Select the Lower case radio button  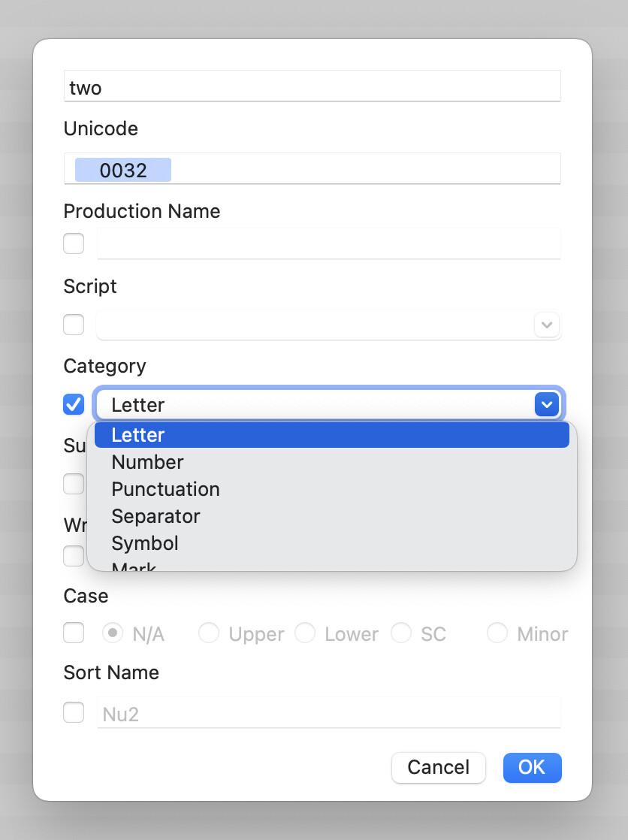pos(305,633)
